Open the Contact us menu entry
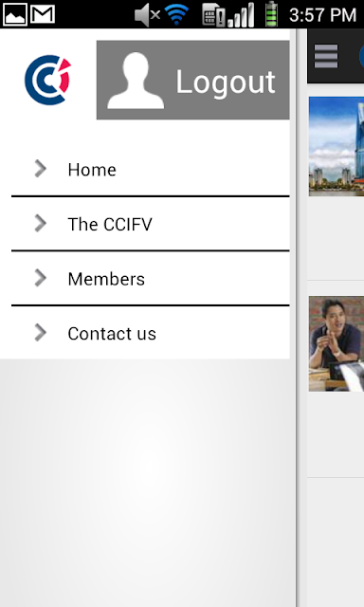This screenshot has width=364, height=607. [151, 333]
